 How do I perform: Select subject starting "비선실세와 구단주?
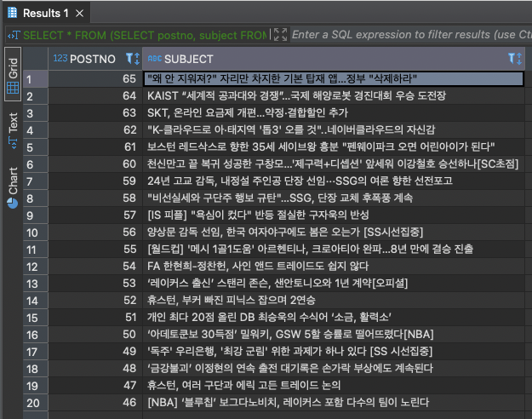[x=334, y=198]
